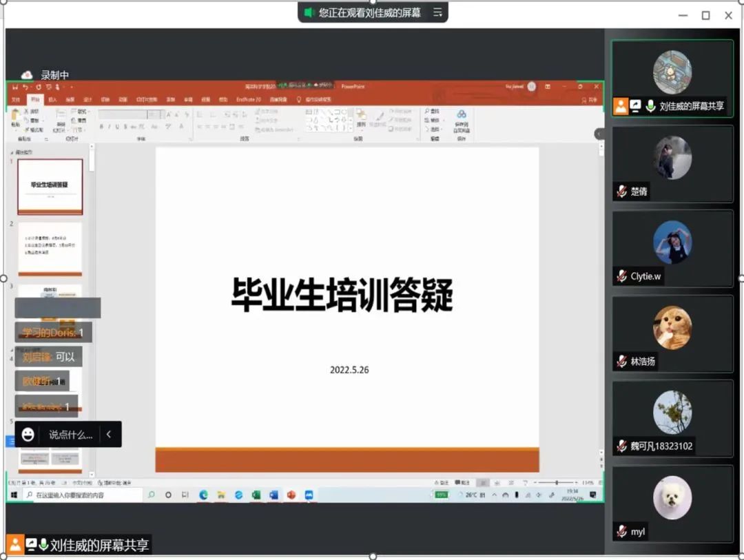The image size is (744, 560).
Task: Click the 共享 (Share) button in PowerPoint
Action: point(589,100)
